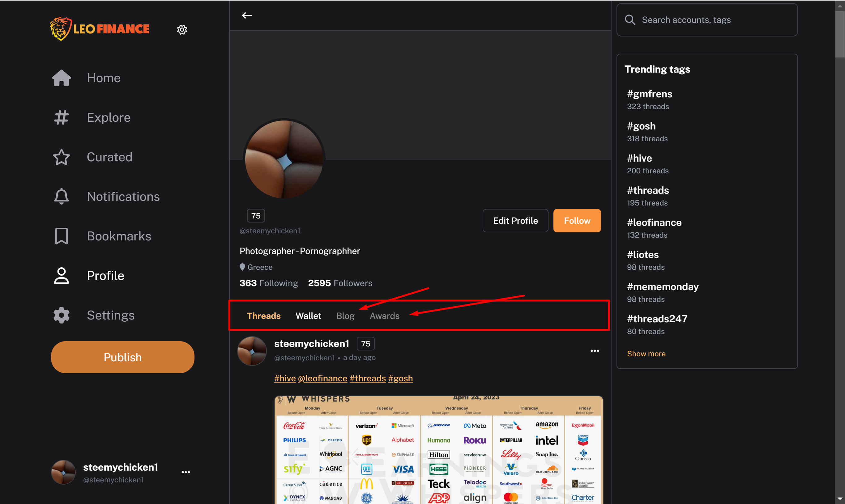845x504 pixels.
Task: Click the Profile person icon
Action: 62,275
